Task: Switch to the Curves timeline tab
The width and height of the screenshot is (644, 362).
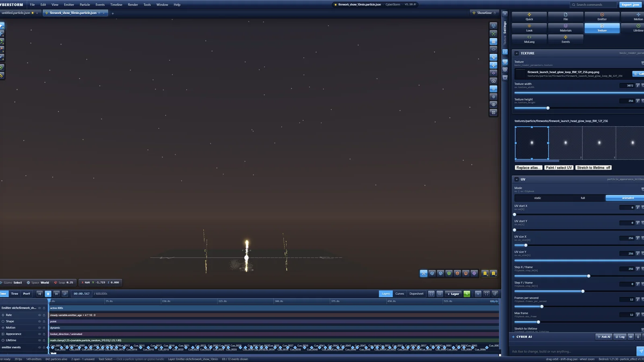Action: click(400, 294)
